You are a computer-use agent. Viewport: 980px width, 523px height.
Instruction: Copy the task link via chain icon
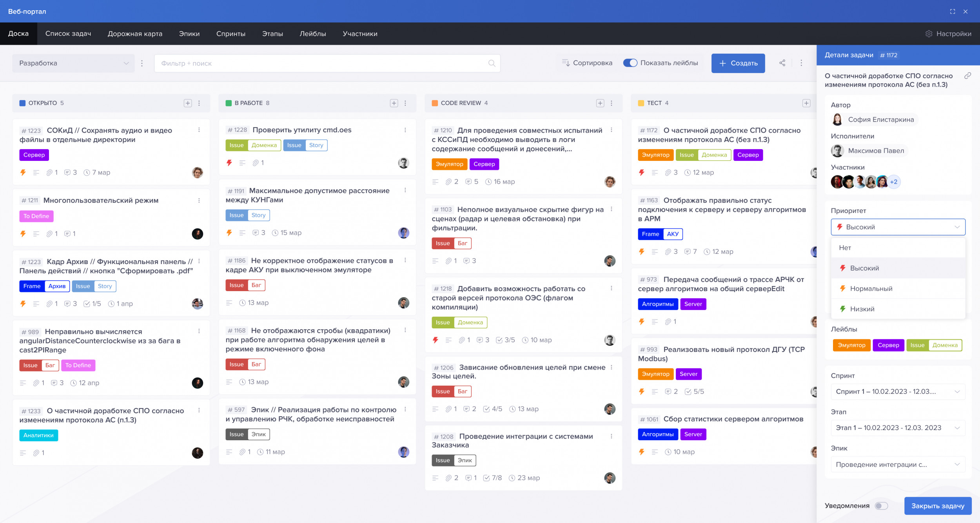pos(967,76)
